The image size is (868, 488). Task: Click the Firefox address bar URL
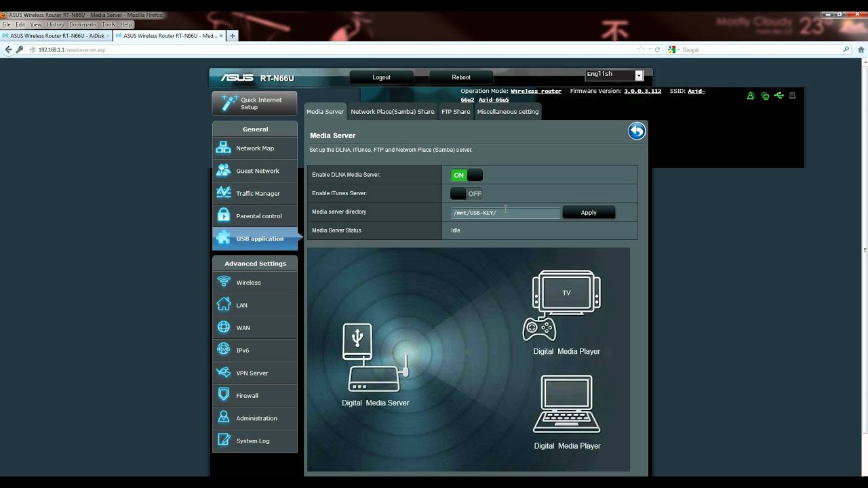pyautogui.click(x=72, y=50)
